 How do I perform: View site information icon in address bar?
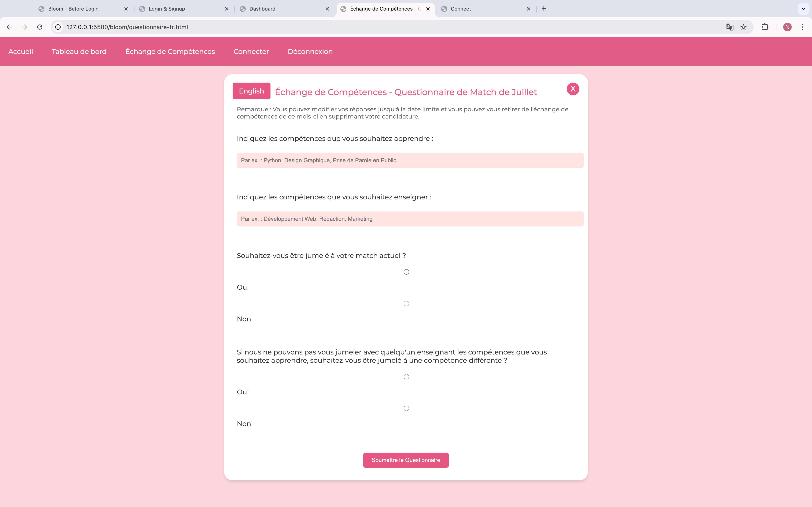58,27
